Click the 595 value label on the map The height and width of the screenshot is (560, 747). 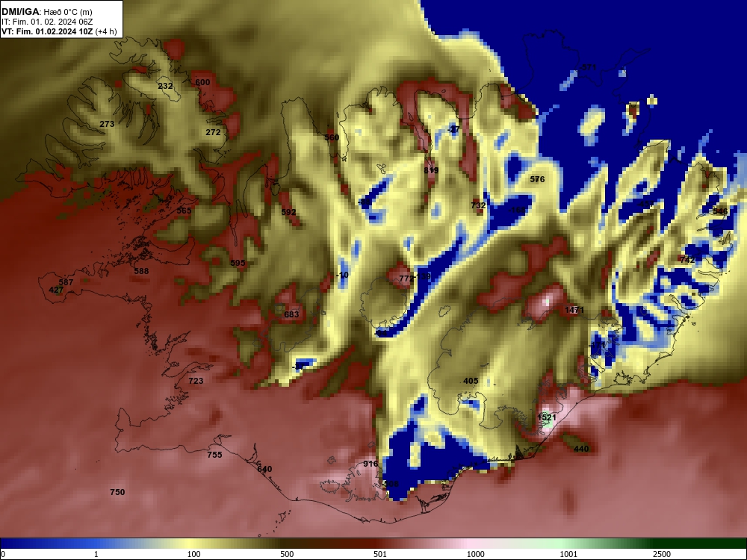(x=238, y=263)
